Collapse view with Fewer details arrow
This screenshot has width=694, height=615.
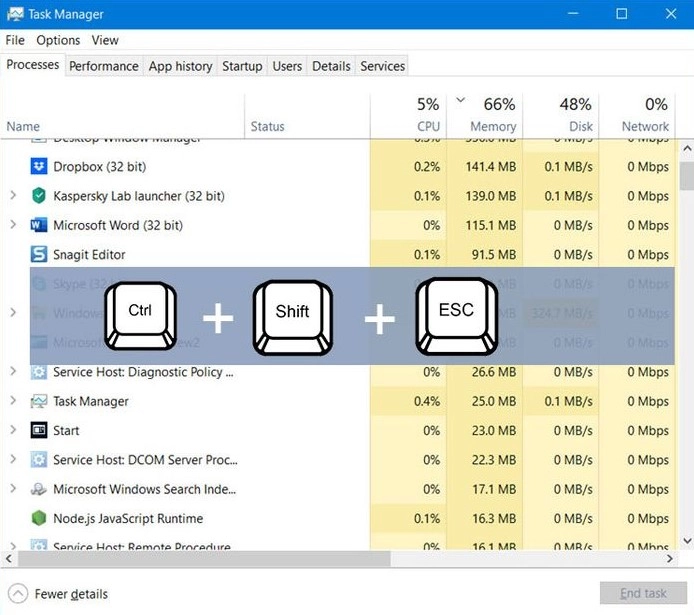[x=18, y=594]
